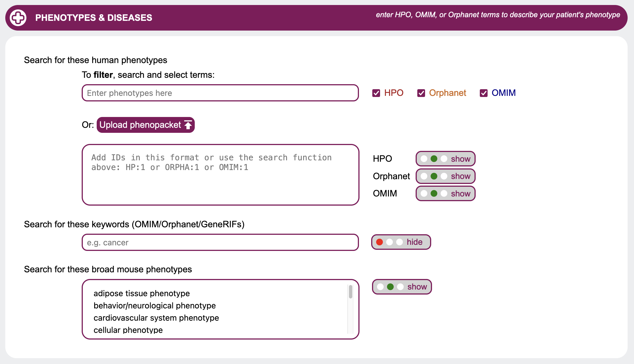Viewport: 634px width, 364px height.
Task: Click the red HPO label beside its checkbox
Action: point(394,93)
